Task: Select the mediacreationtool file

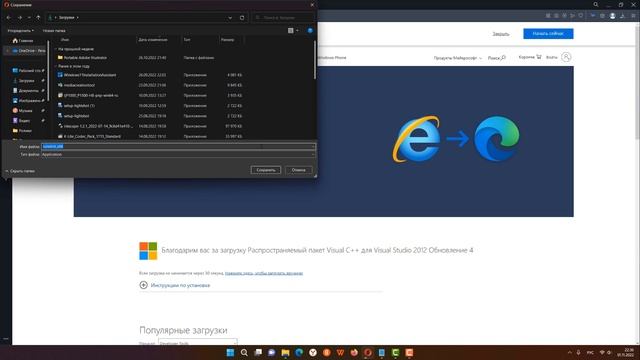Action: tap(79, 85)
